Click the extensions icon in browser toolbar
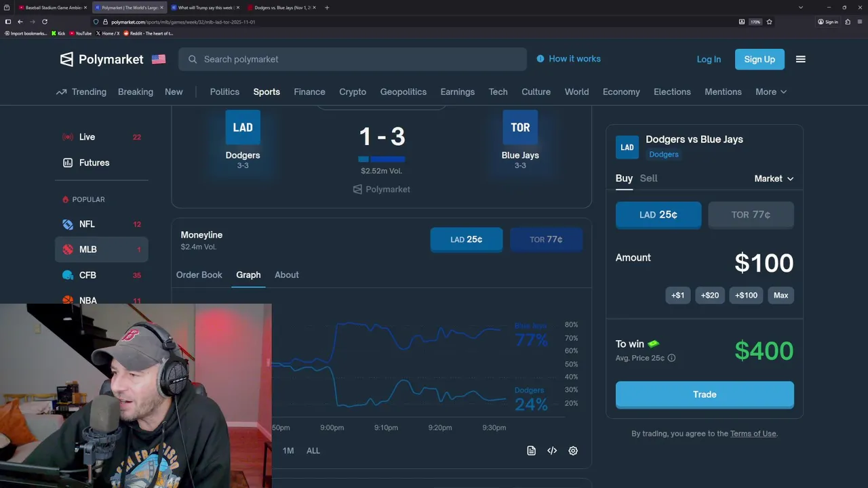 point(848,22)
